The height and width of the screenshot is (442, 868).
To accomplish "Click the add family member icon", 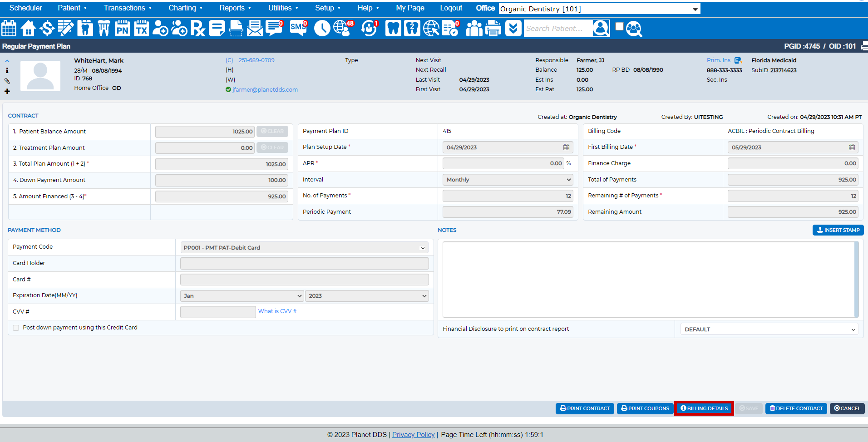I will [179, 28].
